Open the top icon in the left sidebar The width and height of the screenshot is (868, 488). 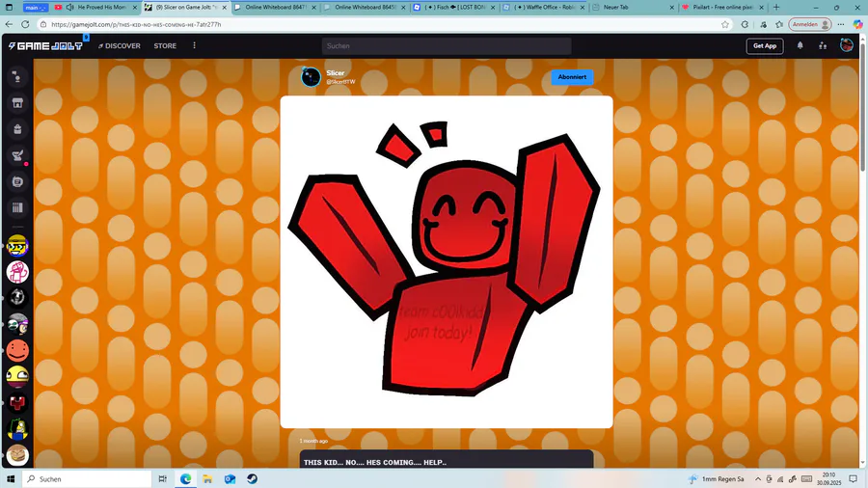(17, 77)
